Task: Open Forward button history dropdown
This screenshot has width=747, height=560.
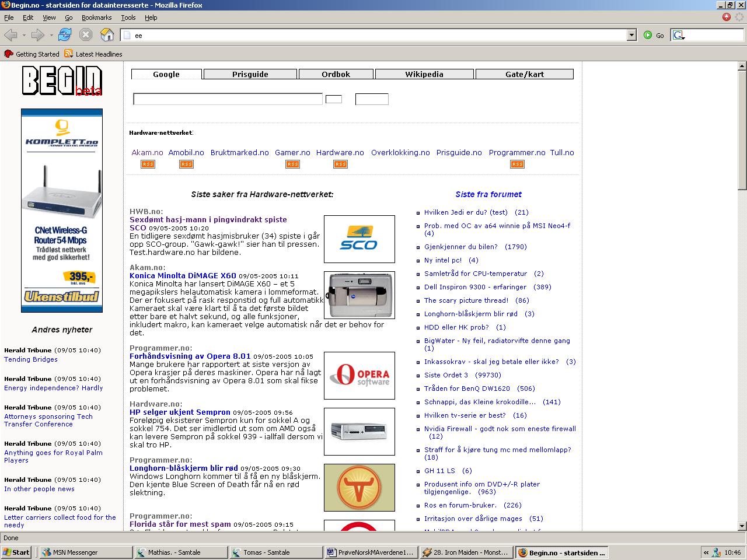Action: pos(51,35)
